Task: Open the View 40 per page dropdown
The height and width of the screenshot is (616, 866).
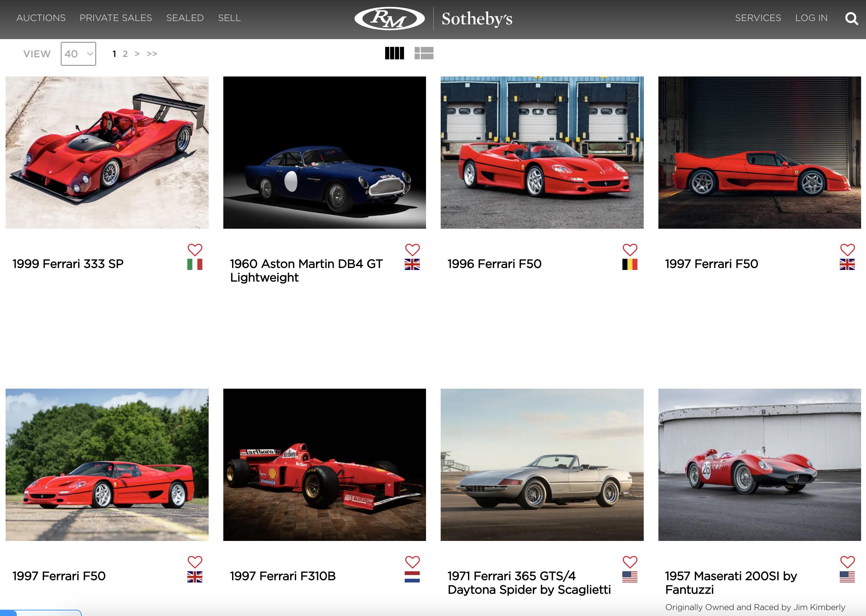Action: pos(78,54)
